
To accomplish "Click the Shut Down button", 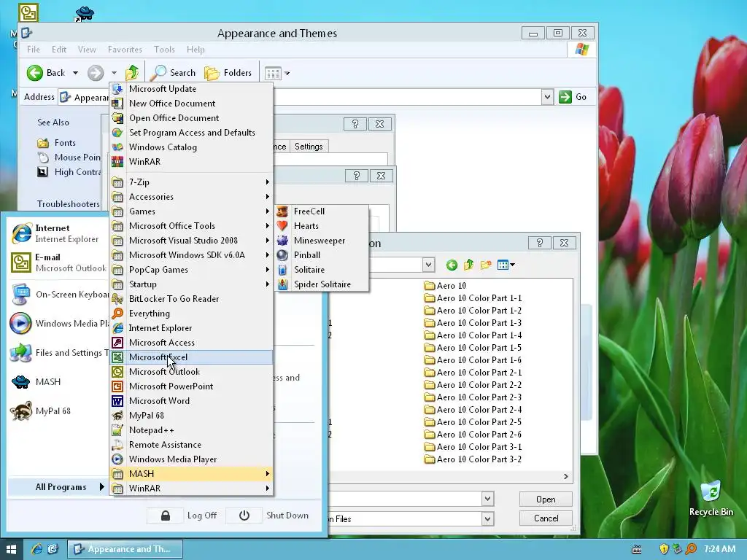I will coord(268,516).
